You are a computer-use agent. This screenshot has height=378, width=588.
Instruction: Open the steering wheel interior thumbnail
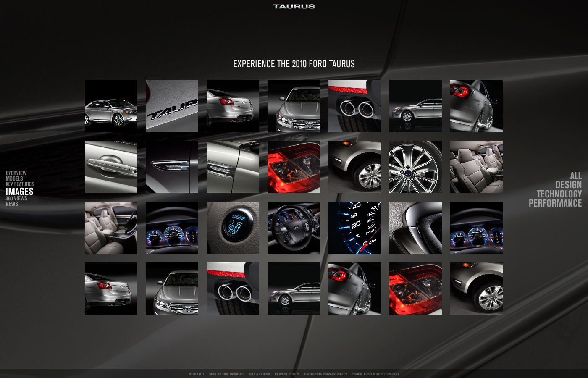294,228
